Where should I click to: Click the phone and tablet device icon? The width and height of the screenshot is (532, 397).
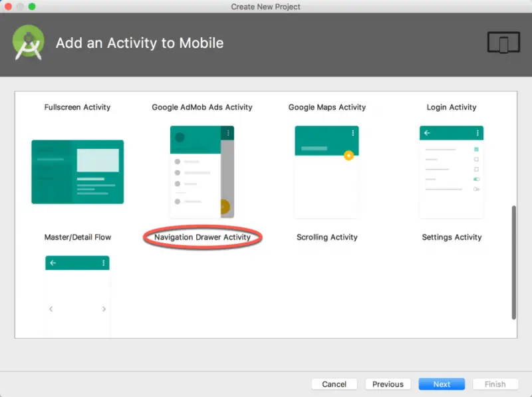[503, 43]
